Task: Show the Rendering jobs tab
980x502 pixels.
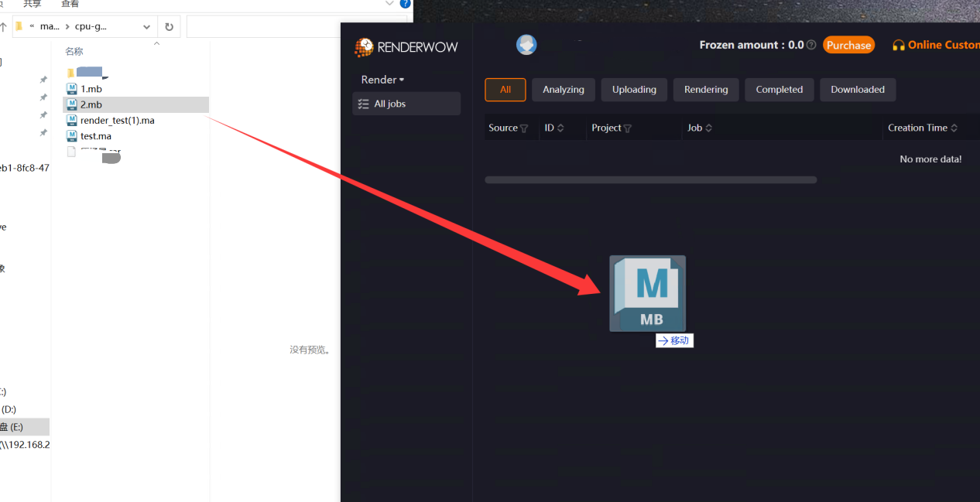Action: 706,90
